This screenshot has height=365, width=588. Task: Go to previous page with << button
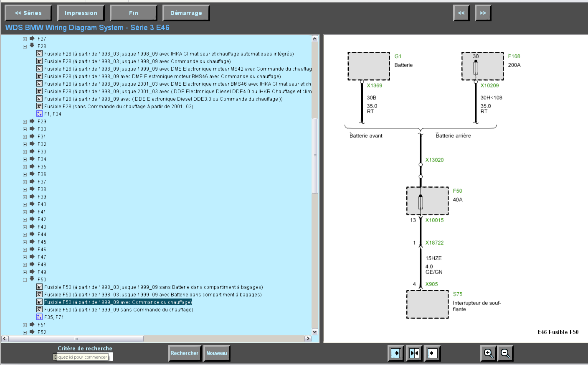pos(461,13)
